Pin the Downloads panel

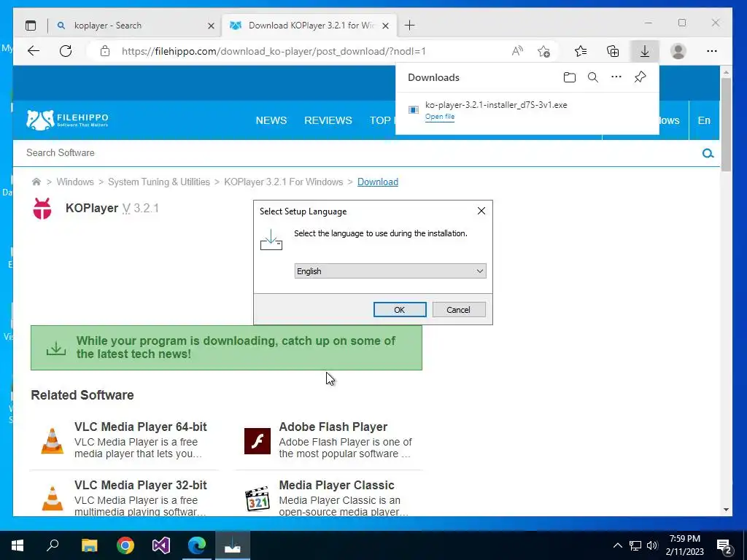[640, 77]
